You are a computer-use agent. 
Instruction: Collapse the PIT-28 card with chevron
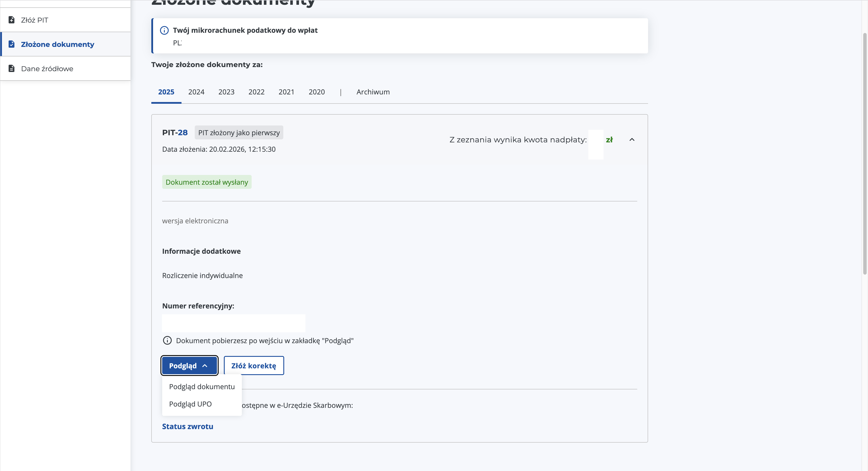click(632, 140)
